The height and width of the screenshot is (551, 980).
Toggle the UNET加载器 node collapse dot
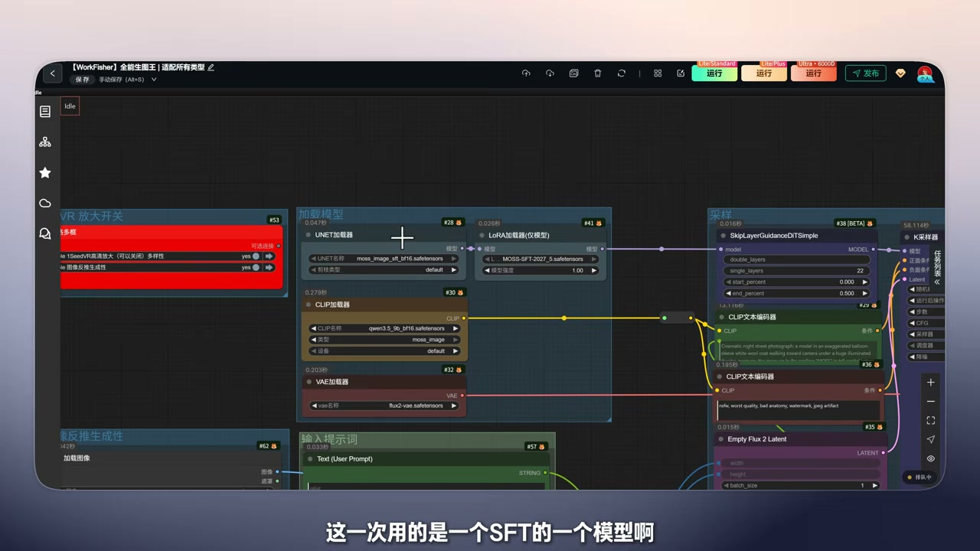tap(309, 235)
